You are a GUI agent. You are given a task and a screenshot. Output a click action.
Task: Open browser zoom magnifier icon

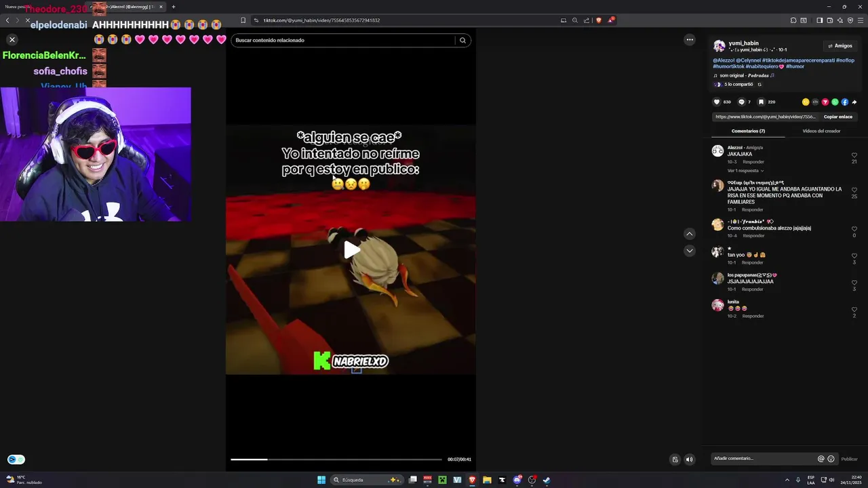click(x=575, y=20)
